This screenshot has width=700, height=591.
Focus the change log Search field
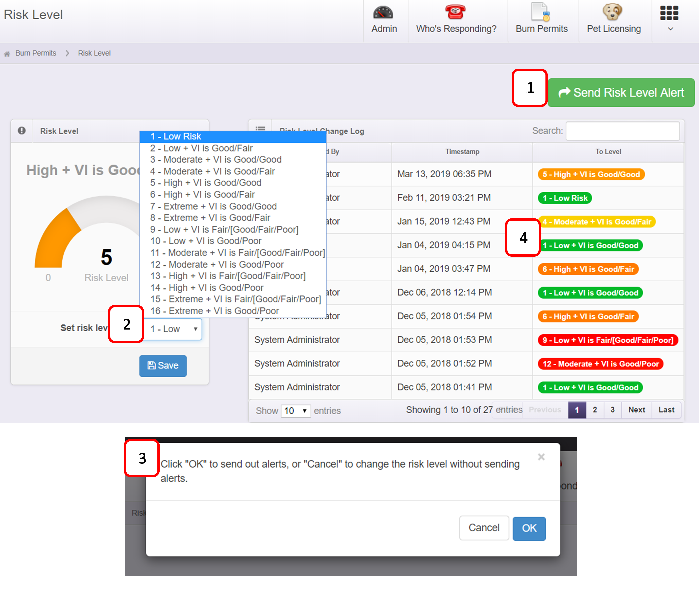[x=622, y=131]
